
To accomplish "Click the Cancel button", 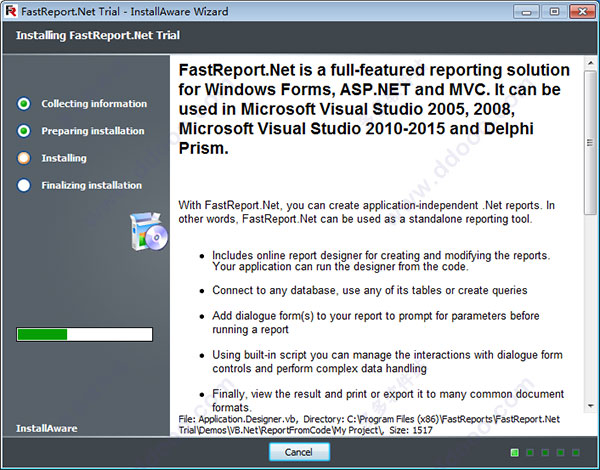I will pos(299,452).
